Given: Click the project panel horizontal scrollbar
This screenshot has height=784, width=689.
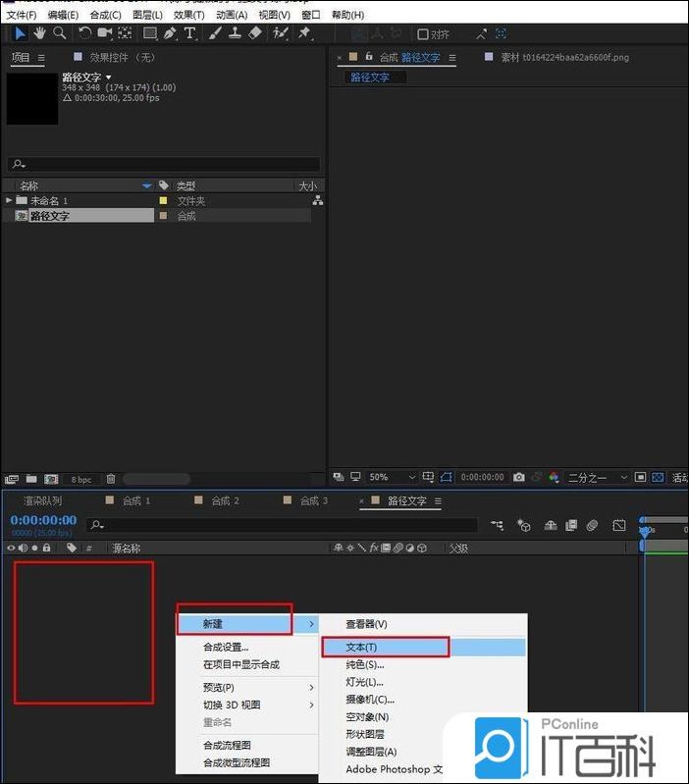Looking at the screenshot, I should [x=156, y=479].
